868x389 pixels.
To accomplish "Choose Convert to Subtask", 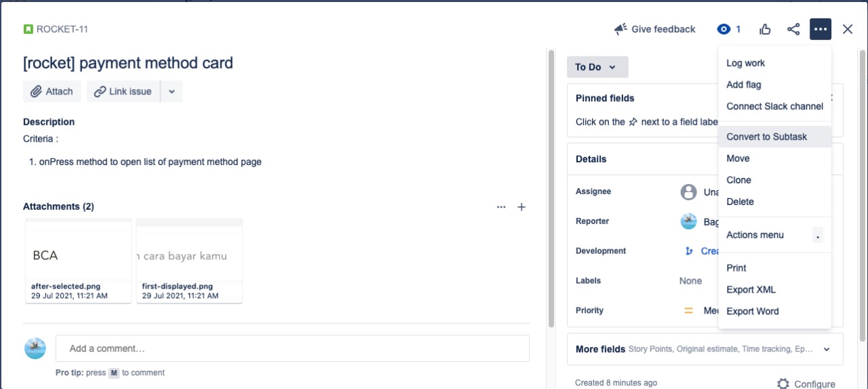I will coord(774,136).
